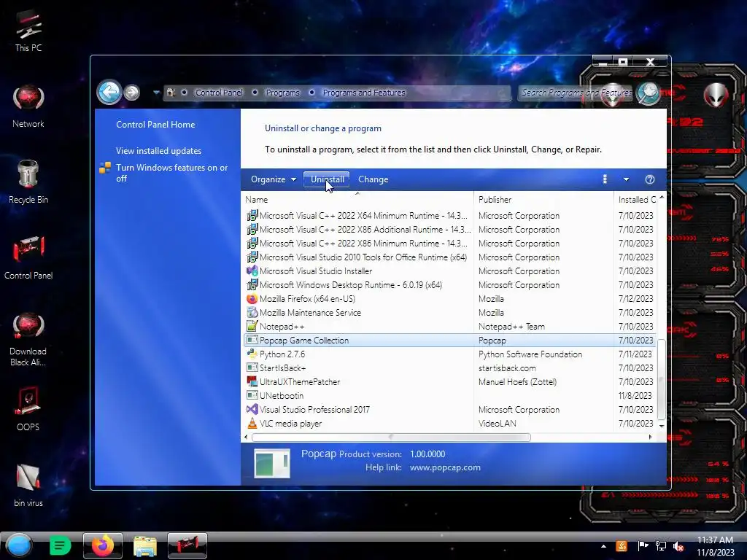Click the Notepad++ icon in list
This screenshot has height=560, width=747.
[252, 326]
